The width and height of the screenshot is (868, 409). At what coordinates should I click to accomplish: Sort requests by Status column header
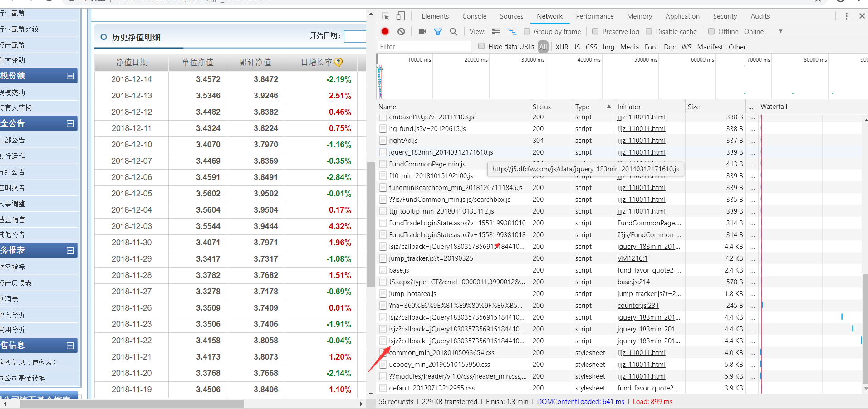click(x=551, y=107)
